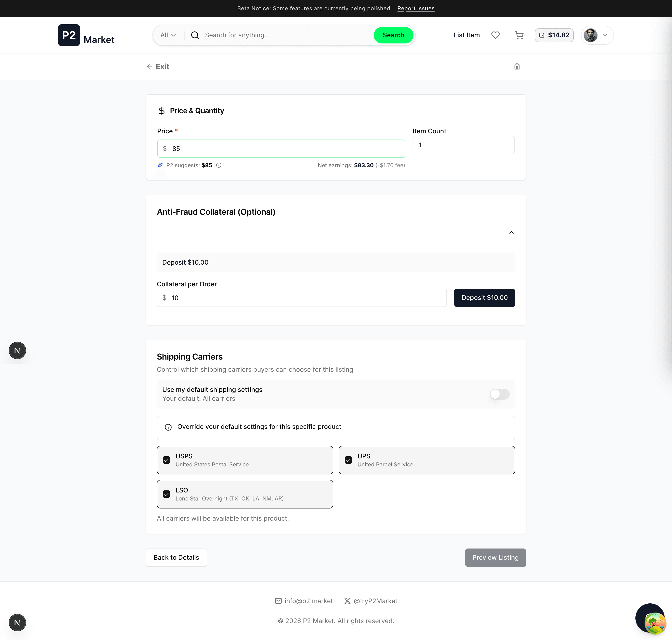Open the shopping cart icon
Viewport: 672px width, 640px height.
coord(519,35)
